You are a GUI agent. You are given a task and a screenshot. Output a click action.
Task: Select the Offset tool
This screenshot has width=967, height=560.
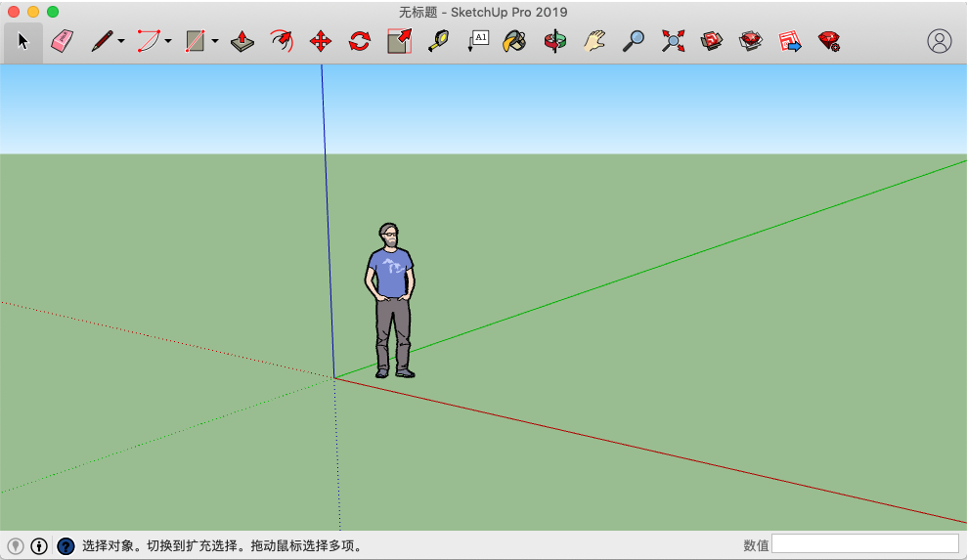click(x=282, y=41)
